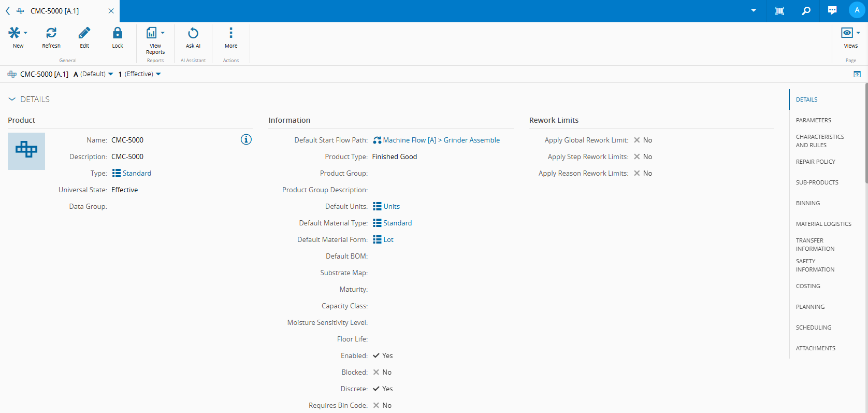Expand the Views dropdown arrow
The image size is (868, 413).
point(858,33)
